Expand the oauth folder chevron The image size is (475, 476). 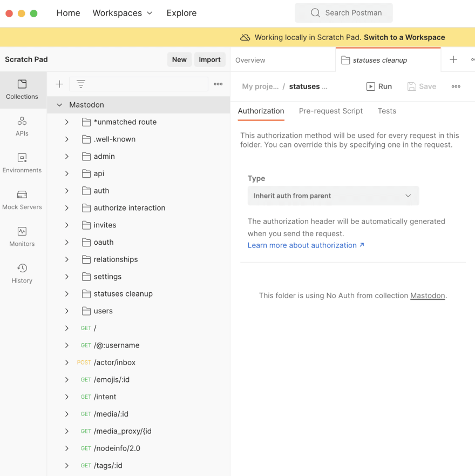(x=67, y=242)
